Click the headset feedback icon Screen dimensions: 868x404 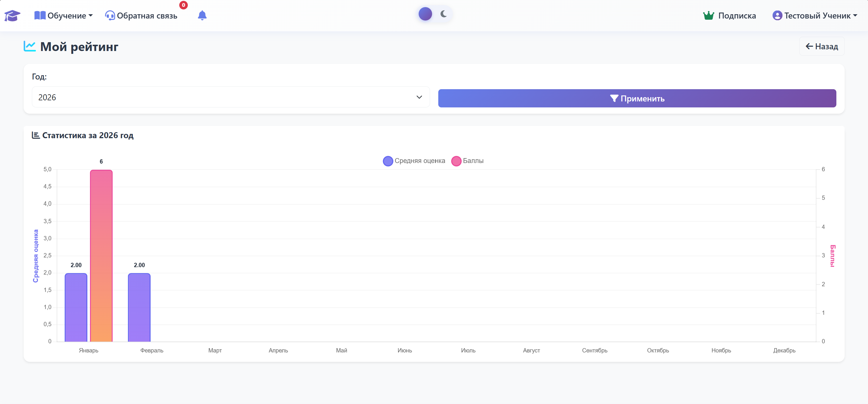(110, 15)
